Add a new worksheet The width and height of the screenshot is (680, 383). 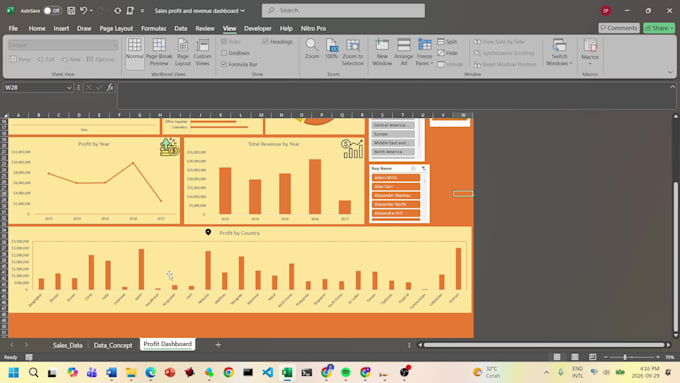coord(218,345)
